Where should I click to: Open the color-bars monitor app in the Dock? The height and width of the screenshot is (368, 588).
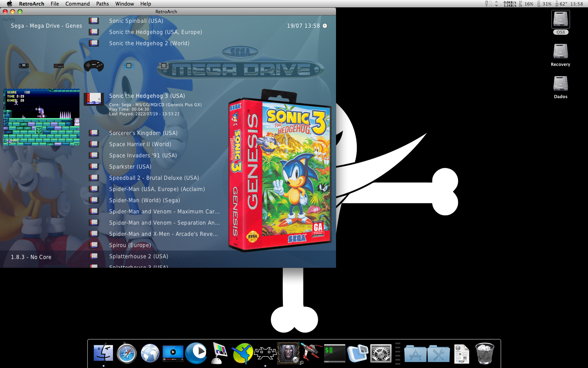[x=219, y=353]
